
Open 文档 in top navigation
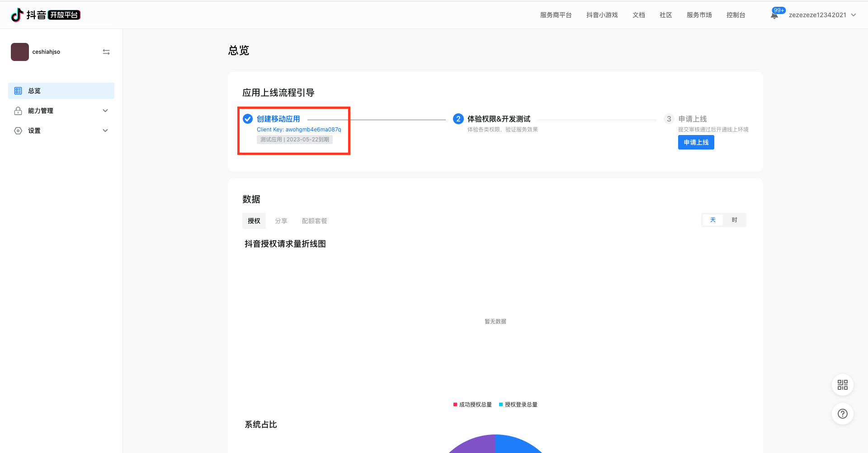[x=639, y=15]
